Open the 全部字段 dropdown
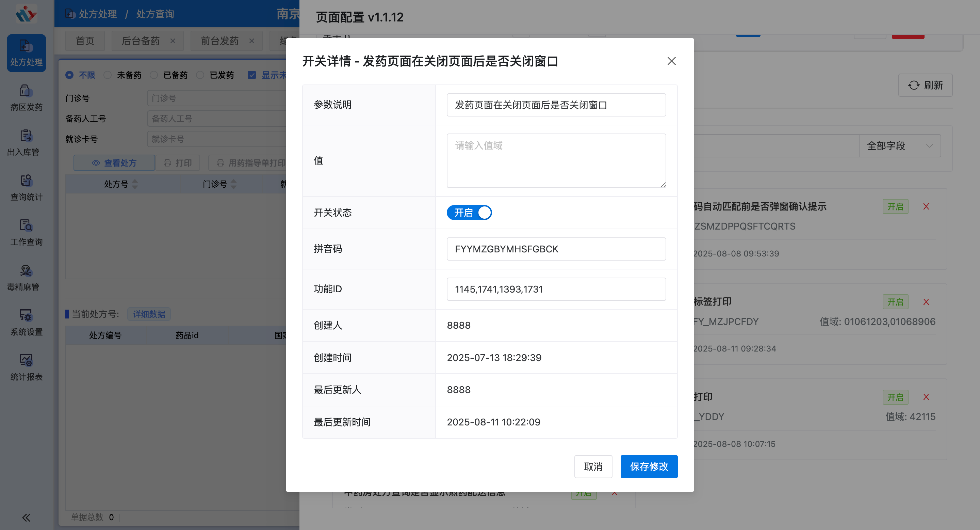The width and height of the screenshot is (980, 530). (x=900, y=145)
